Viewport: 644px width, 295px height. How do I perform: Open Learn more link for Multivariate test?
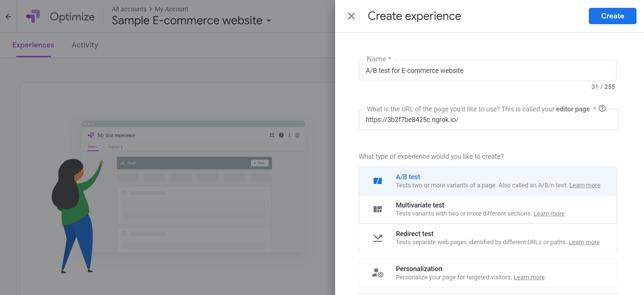[549, 214]
